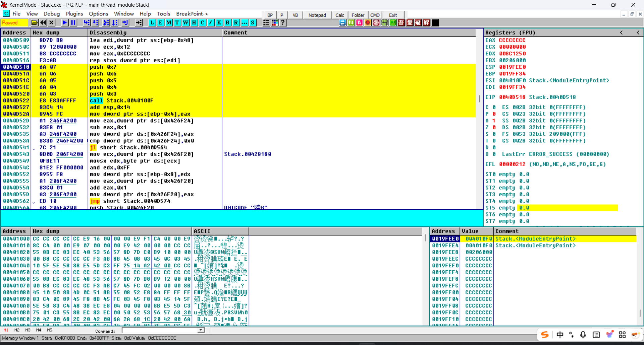
Task: Toggle the carry flag C value
Action: [x=494, y=108]
